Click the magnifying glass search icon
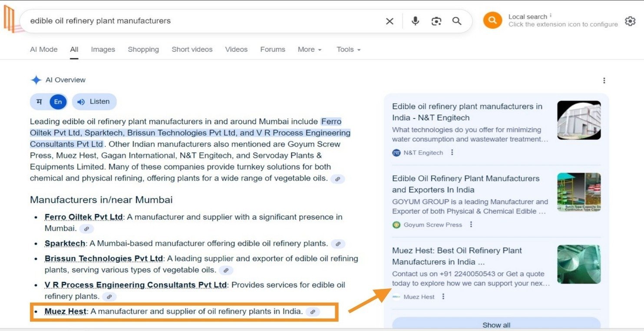This screenshot has height=331, width=644. click(456, 21)
